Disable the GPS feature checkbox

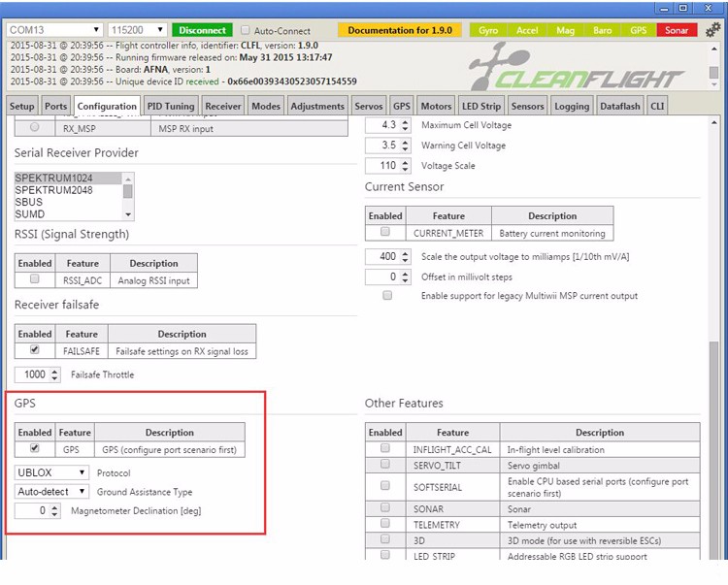coord(35,449)
